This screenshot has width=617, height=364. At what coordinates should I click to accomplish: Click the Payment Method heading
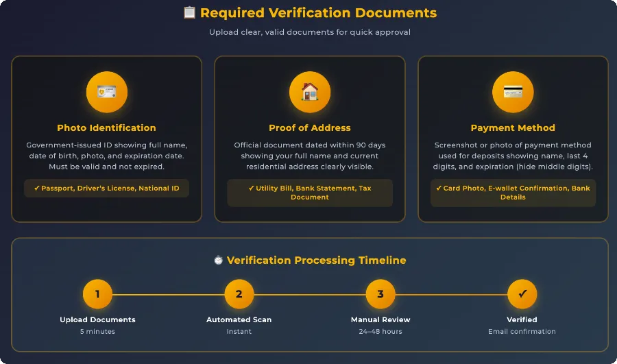tap(513, 128)
